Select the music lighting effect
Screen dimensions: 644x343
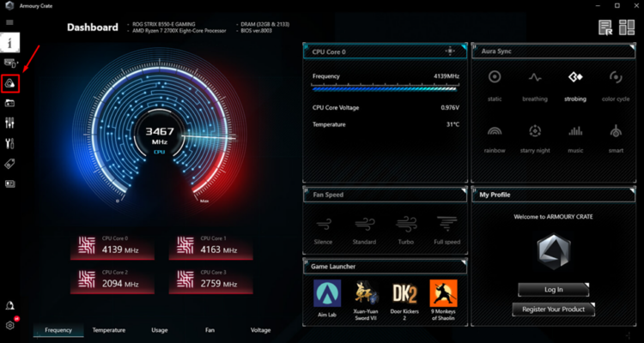(x=575, y=138)
